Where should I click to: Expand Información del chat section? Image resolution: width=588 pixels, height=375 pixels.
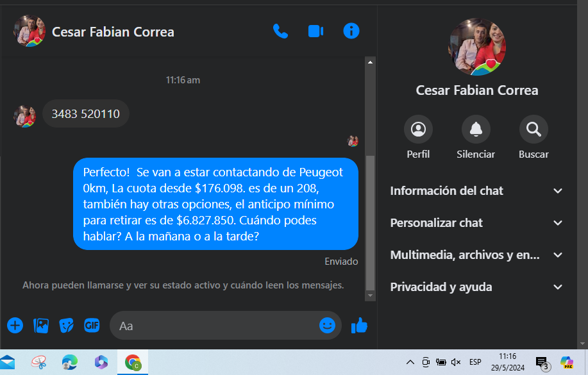pos(476,191)
